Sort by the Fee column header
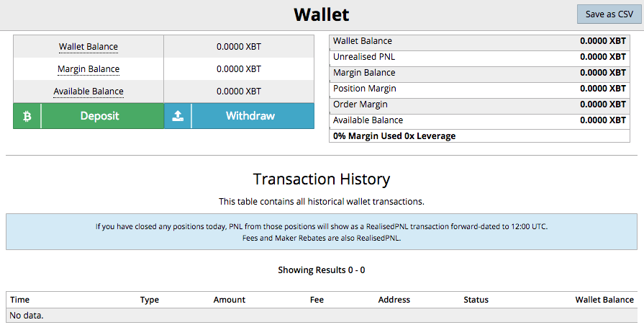Viewport: 644px width, 325px height. 317,300
